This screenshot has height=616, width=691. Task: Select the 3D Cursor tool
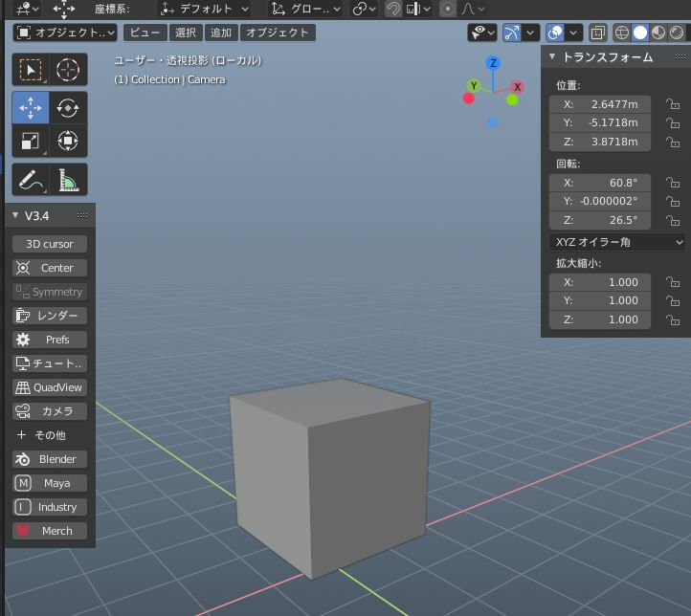68,70
